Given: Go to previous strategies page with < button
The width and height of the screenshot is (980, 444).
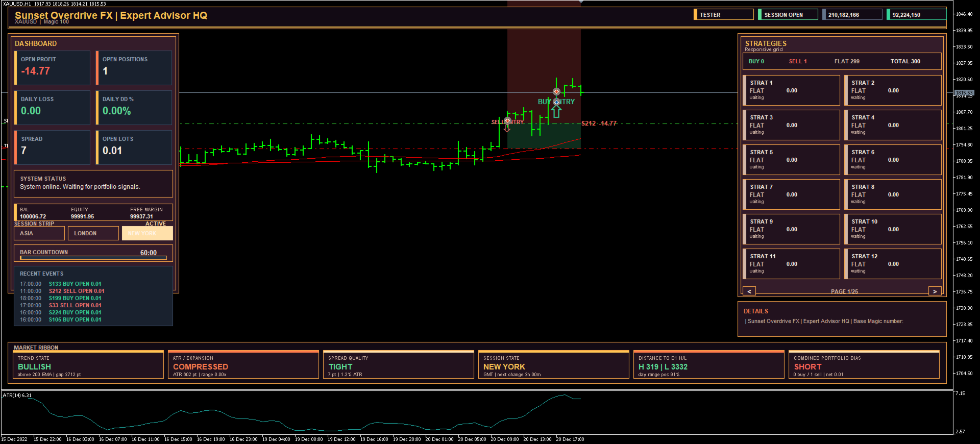Looking at the screenshot, I should click(x=749, y=291).
